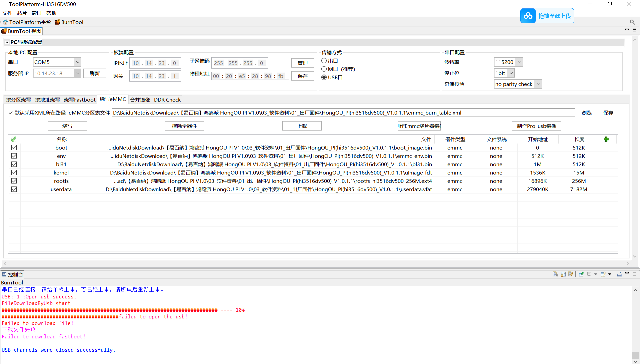Open the COM5 serial port dropdown

[x=77, y=62]
